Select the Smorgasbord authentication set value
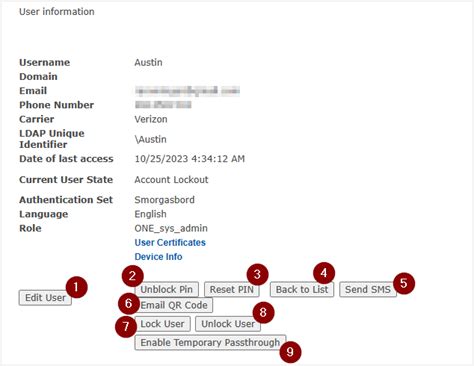 165,200
